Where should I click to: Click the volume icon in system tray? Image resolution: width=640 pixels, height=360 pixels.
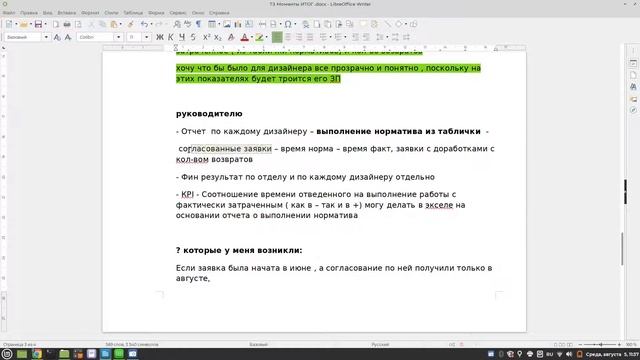(x=569, y=354)
